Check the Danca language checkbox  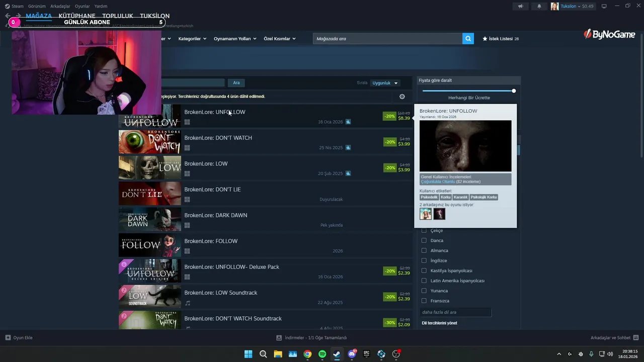424,240
